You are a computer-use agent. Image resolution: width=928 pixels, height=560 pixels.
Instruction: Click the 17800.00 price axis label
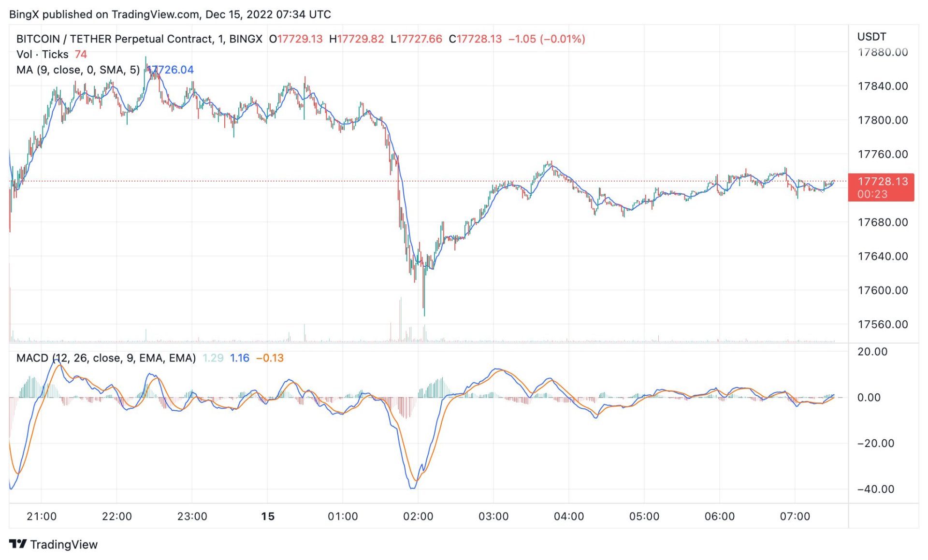click(883, 120)
